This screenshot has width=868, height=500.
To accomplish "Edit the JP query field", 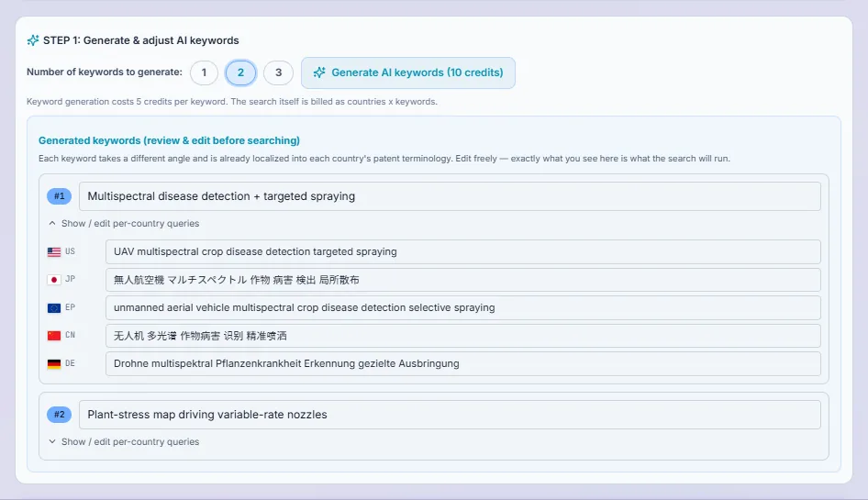I will (x=462, y=280).
